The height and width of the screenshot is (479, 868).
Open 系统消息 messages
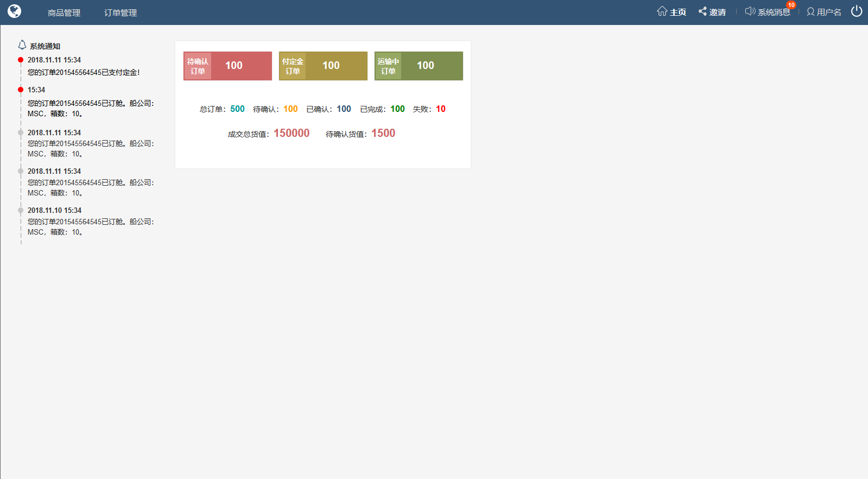click(x=774, y=12)
